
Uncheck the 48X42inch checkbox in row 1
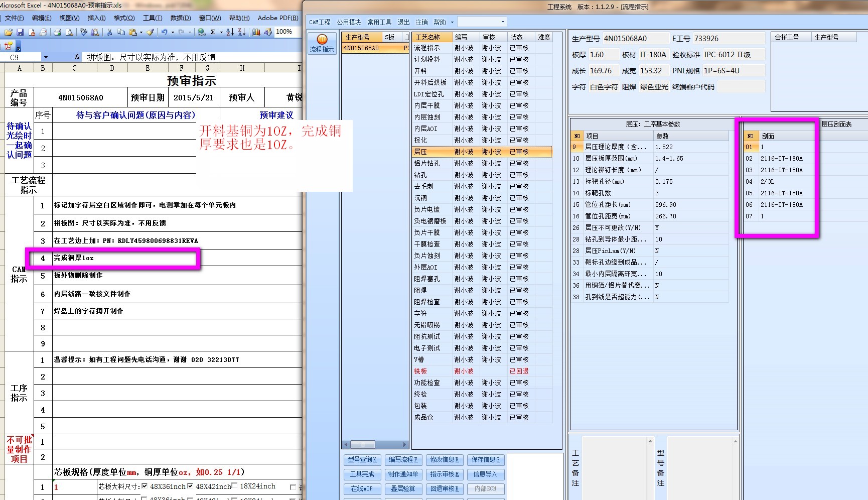(x=190, y=486)
